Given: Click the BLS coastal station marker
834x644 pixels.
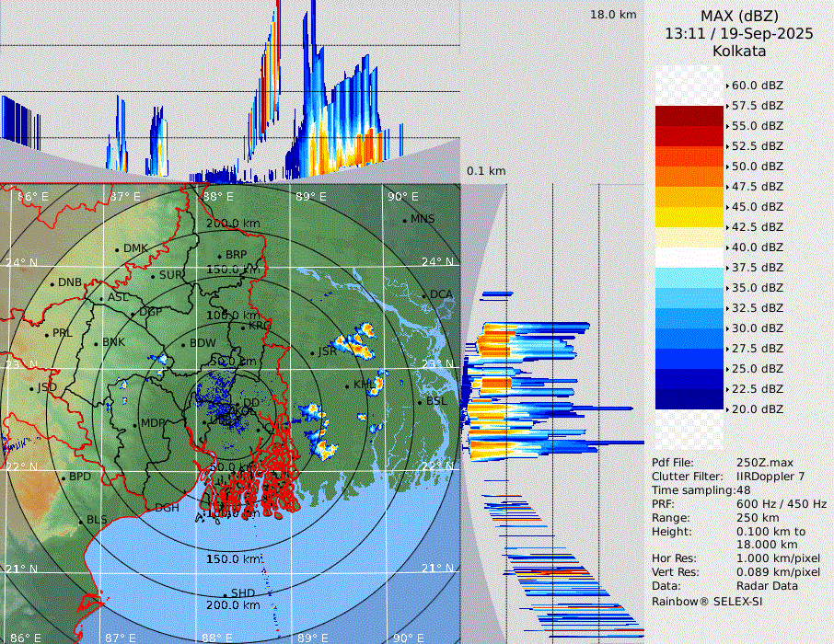Looking at the screenshot, I should [x=81, y=521].
